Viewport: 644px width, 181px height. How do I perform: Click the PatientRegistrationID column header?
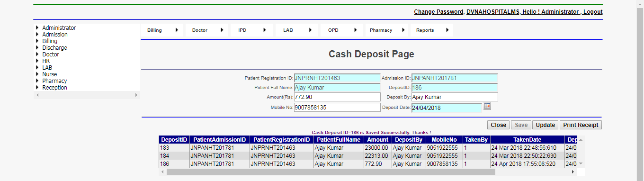(282, 140)
